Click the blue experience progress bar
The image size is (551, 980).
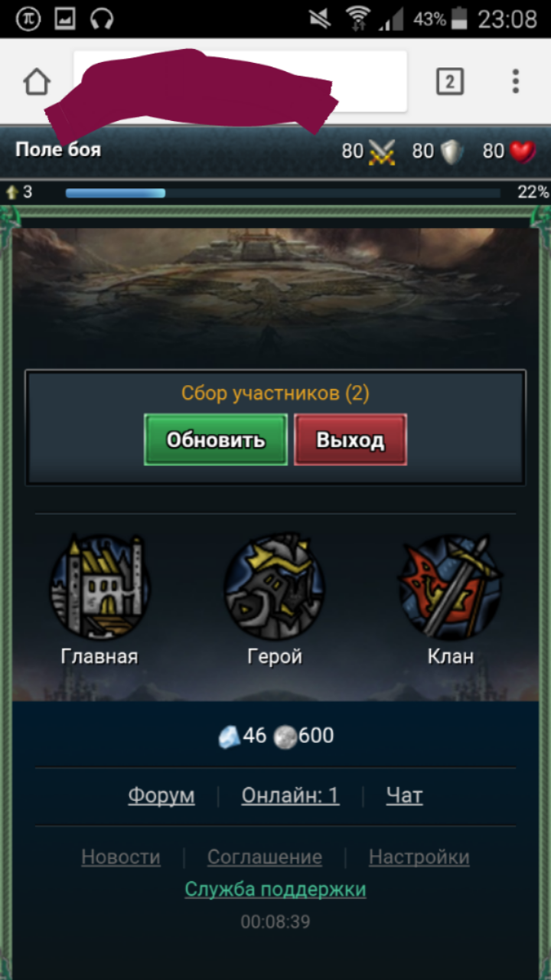(x=283, y=193)
